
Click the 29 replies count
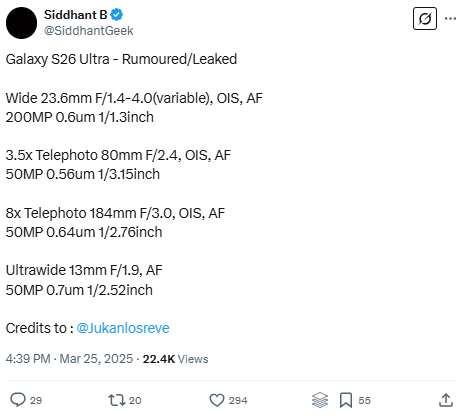[36, 400]
